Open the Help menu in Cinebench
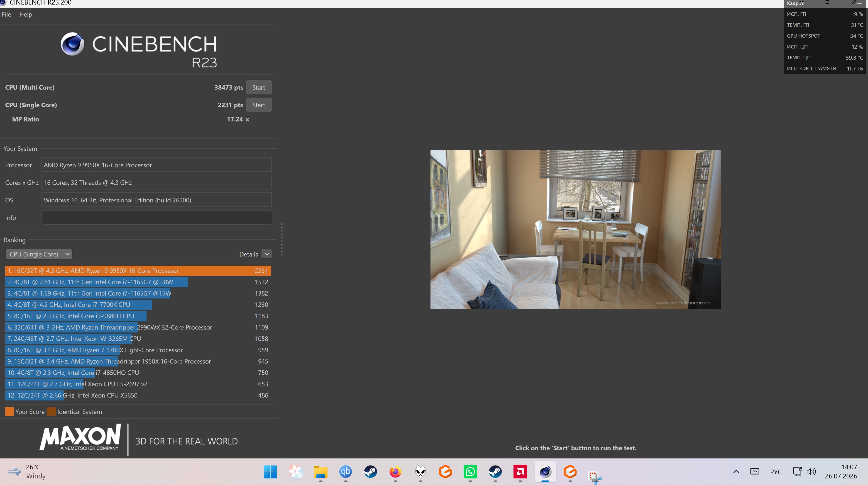 coord(26,15)
